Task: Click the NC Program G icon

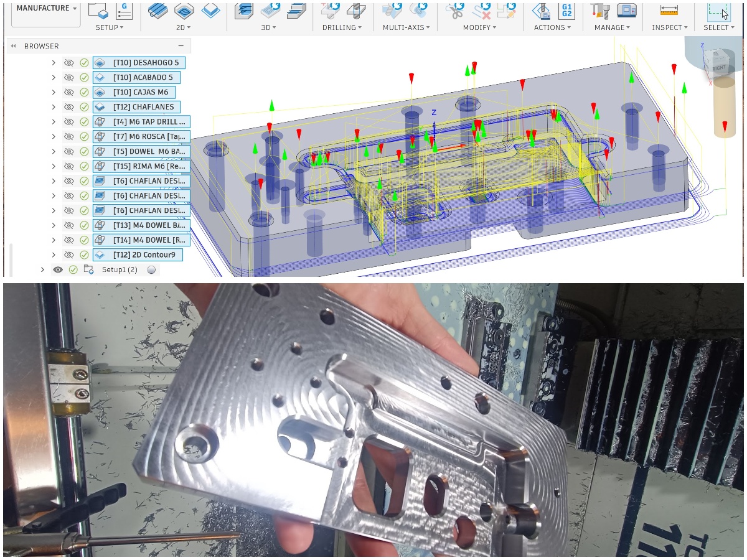Action: click(124, 11)
